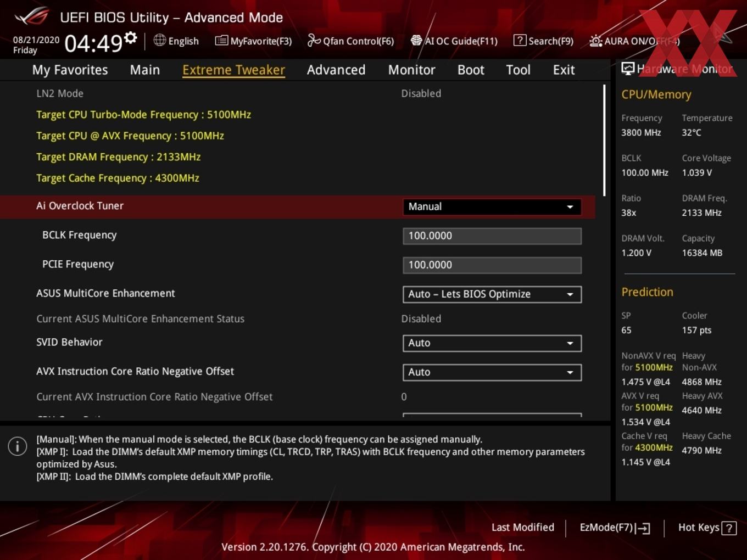Click the 4790 MHz Heavy Cache value

[x=701, y=450]
